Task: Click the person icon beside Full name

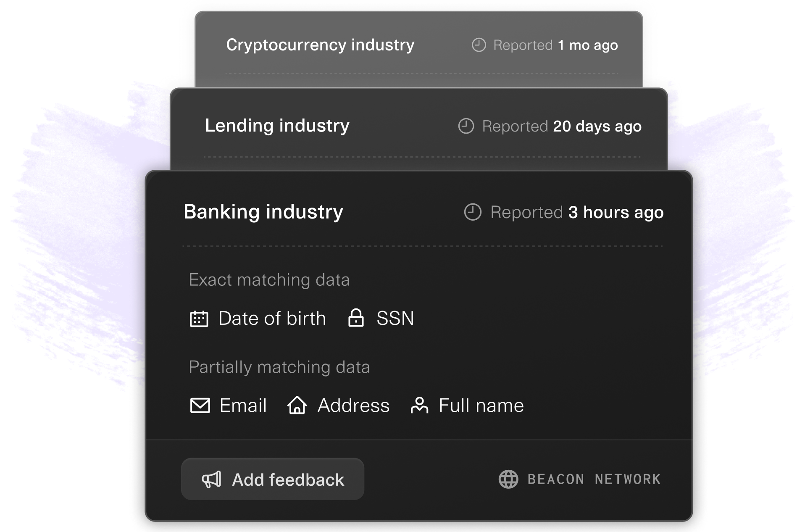Action: (x=419, y=406)
